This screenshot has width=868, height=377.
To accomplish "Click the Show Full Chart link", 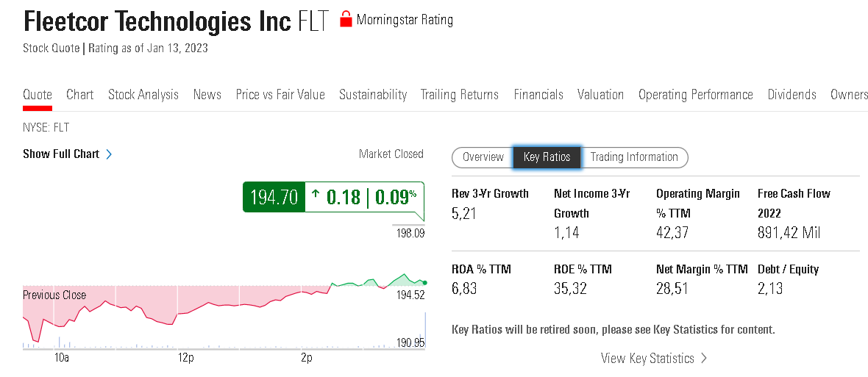I will point(61,154).
